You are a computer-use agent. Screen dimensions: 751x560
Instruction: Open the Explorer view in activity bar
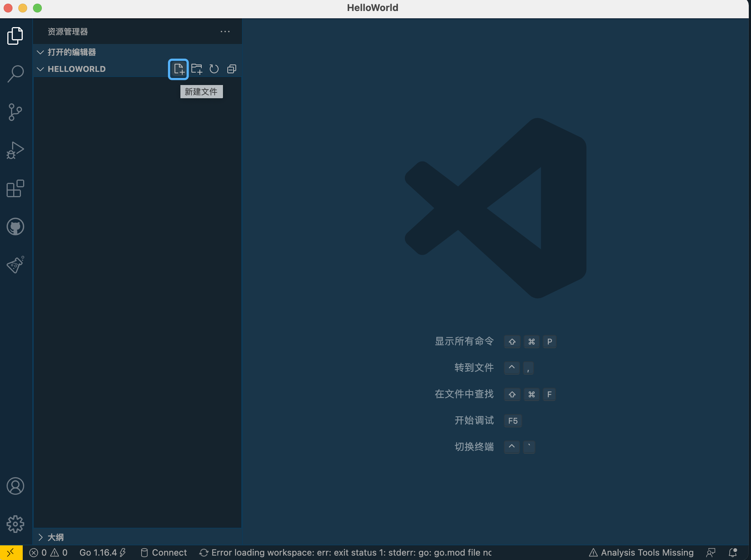[x=15, y=36]
